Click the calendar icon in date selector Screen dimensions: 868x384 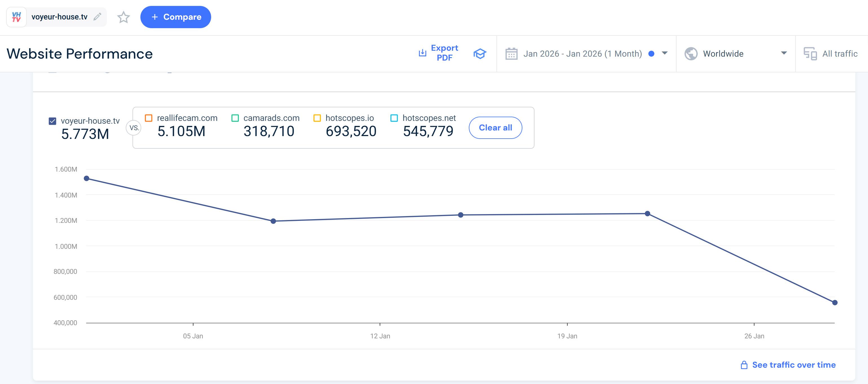coord(511,54)
